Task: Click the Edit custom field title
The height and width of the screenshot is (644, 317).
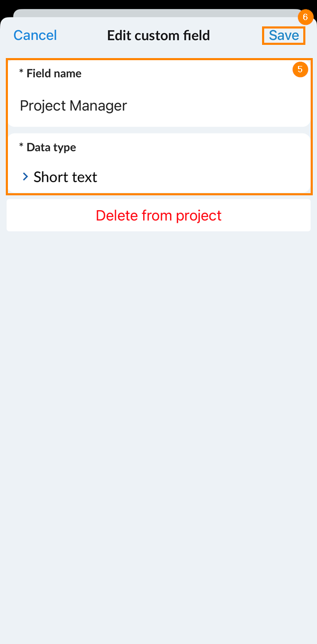Action: point(158,35)
